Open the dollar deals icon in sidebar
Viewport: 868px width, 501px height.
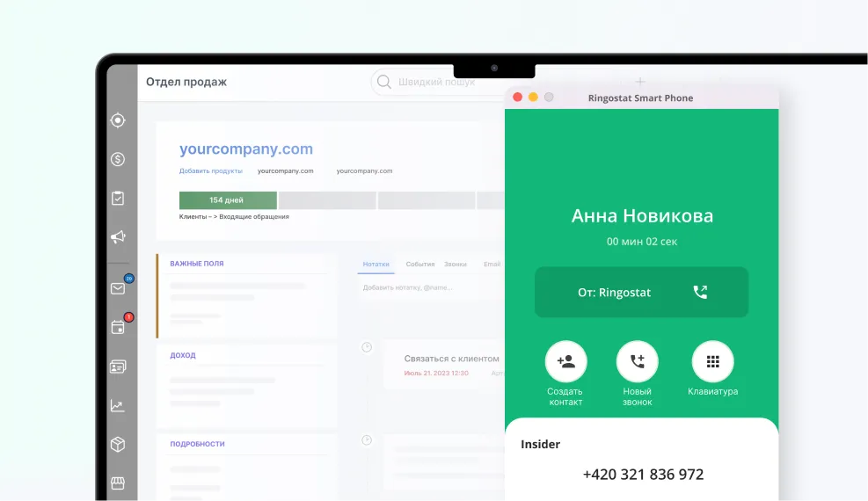pyautogui.click(x=117, y=159)
